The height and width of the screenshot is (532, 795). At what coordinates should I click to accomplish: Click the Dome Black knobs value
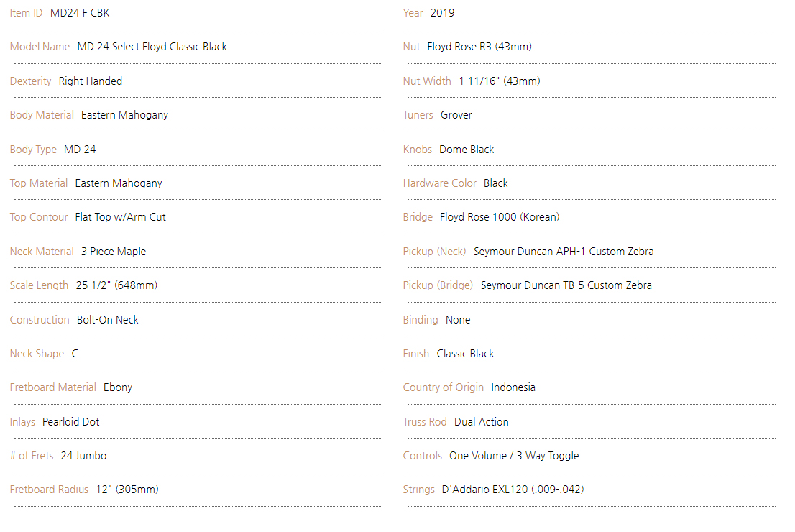pyautogui.click(x=467, y=150)
